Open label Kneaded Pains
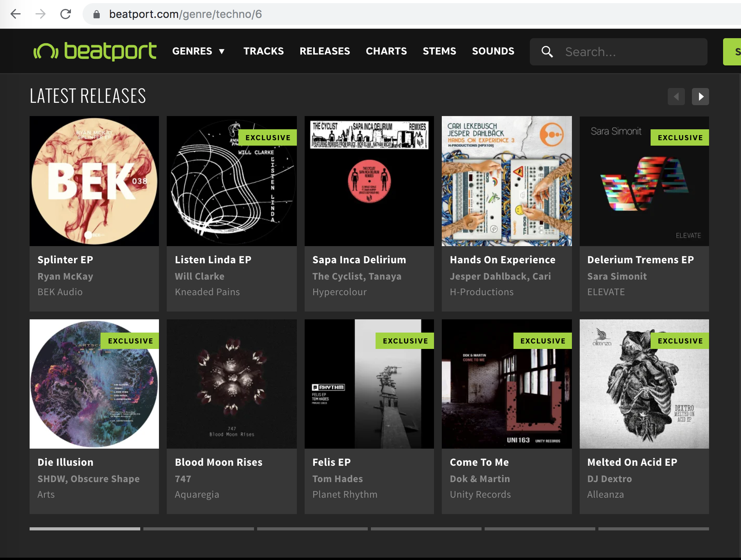 207,292
